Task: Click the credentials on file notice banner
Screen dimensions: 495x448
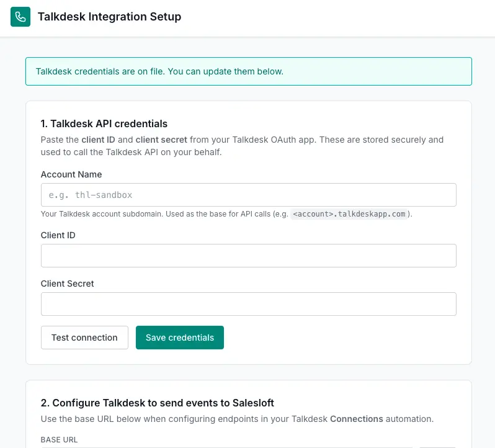Action: click(249, 71)
